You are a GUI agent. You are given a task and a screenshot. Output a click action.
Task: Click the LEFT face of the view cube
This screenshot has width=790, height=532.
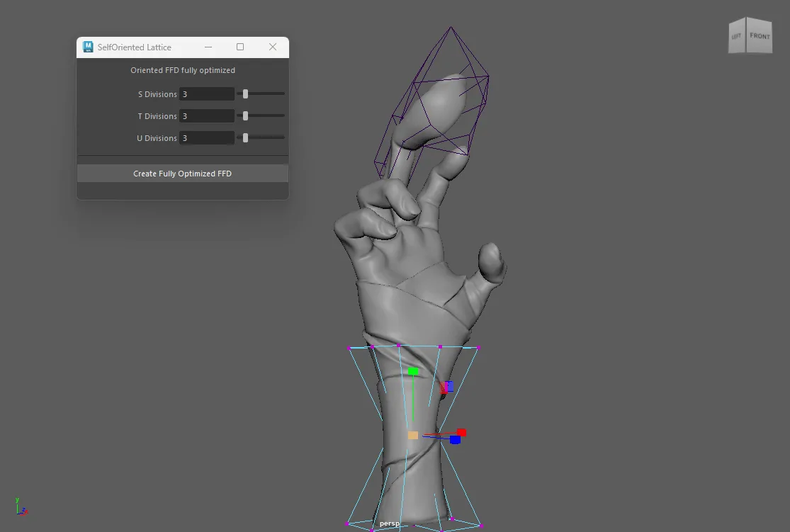tap(737, 35)
